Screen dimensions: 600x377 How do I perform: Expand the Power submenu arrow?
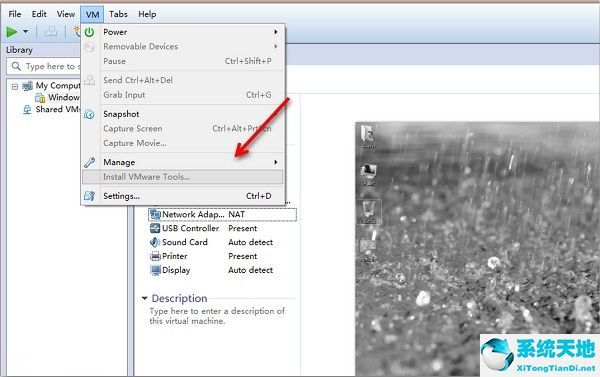click(x=276, y=32)
